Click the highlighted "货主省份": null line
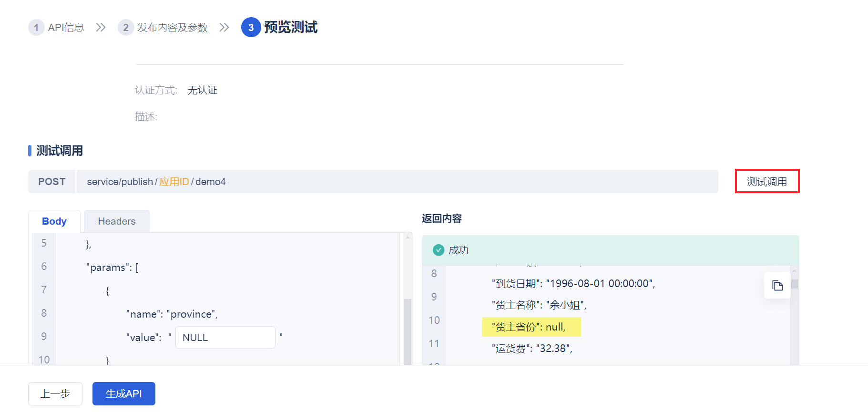This screenshot has height=414, width=868. [531, 327]
